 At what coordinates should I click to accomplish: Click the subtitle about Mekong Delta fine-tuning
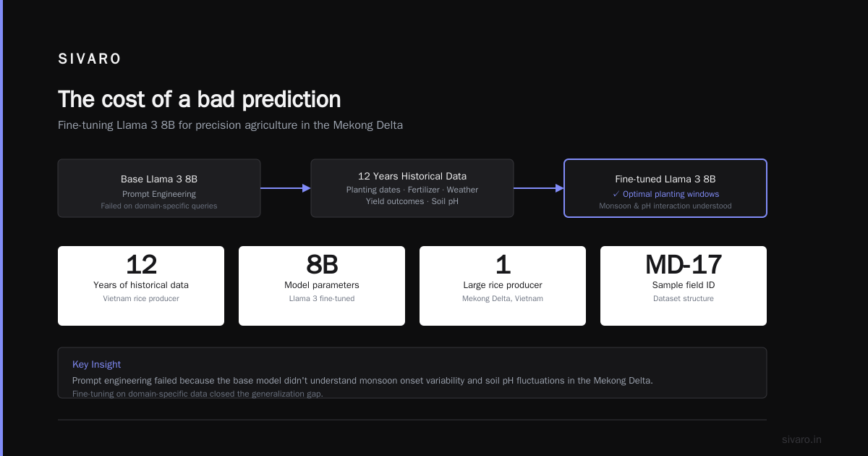230,125
